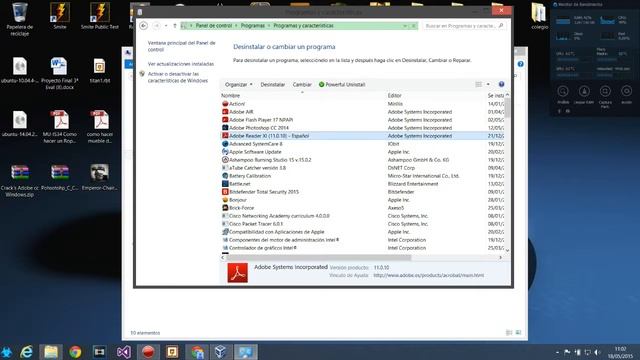The height and width of the screenshot is (360, 640).
Task: Select Cisco Packet Tracer 6.0.1 row
Action: click(x=363, y=224)
